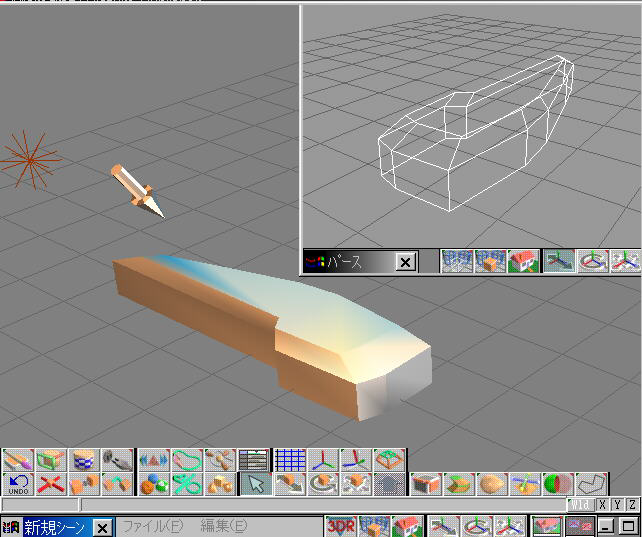
Task: Click the dimmed close-all-panels icon
Action: (580, 526)
